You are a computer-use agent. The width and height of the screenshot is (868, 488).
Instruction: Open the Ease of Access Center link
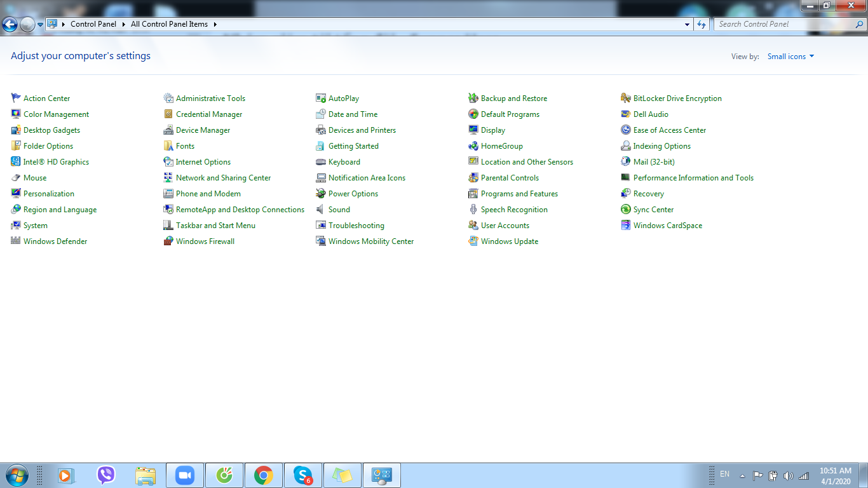click(670, 130)
